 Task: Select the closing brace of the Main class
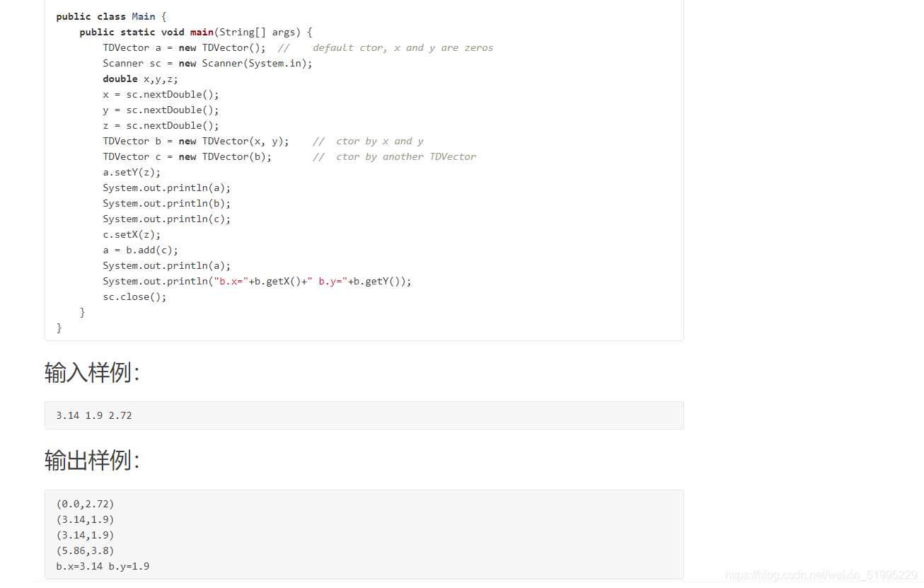coord(59,328)
